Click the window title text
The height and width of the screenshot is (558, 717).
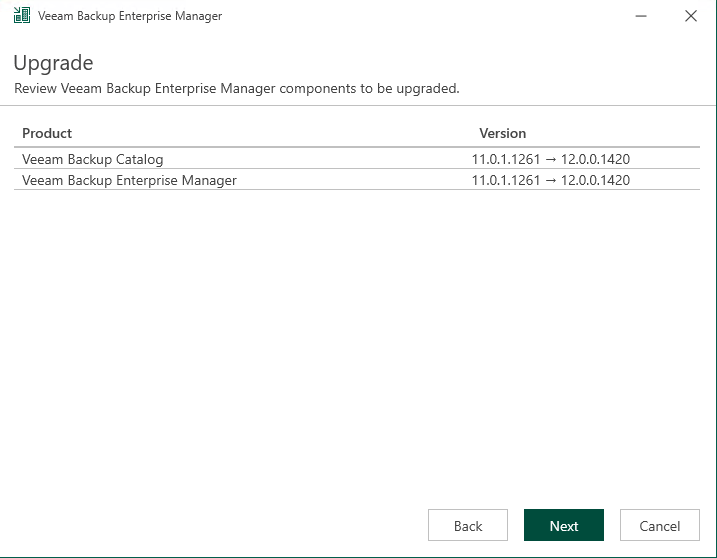(130, 16)
